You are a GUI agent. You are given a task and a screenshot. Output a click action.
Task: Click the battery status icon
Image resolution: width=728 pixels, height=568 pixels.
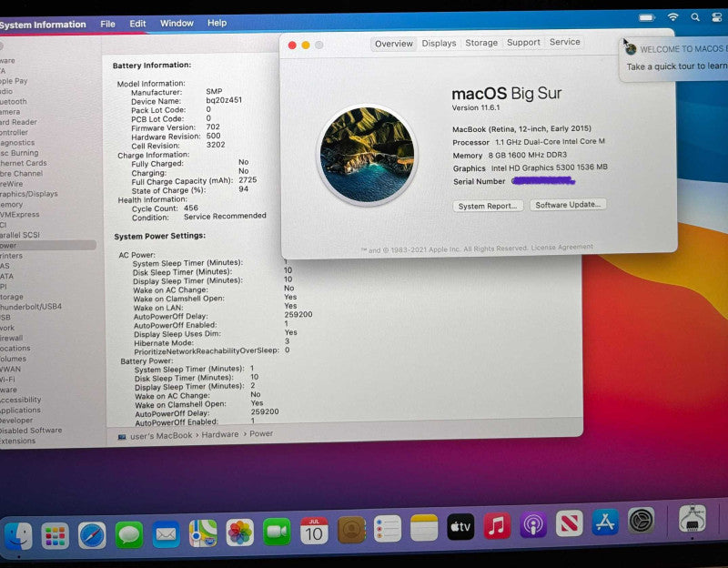click(x=646, y=17)
